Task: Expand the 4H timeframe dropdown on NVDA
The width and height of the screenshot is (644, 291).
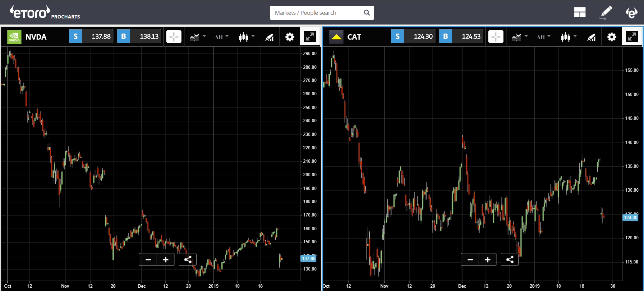Action: point(222,37)
